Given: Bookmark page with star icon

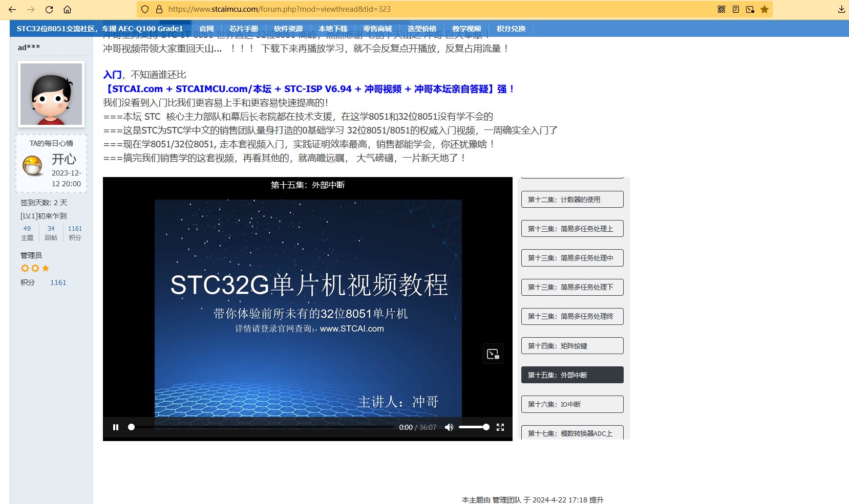Looking at the screenshot, I should pyautogui.click(x=765, y=9).
